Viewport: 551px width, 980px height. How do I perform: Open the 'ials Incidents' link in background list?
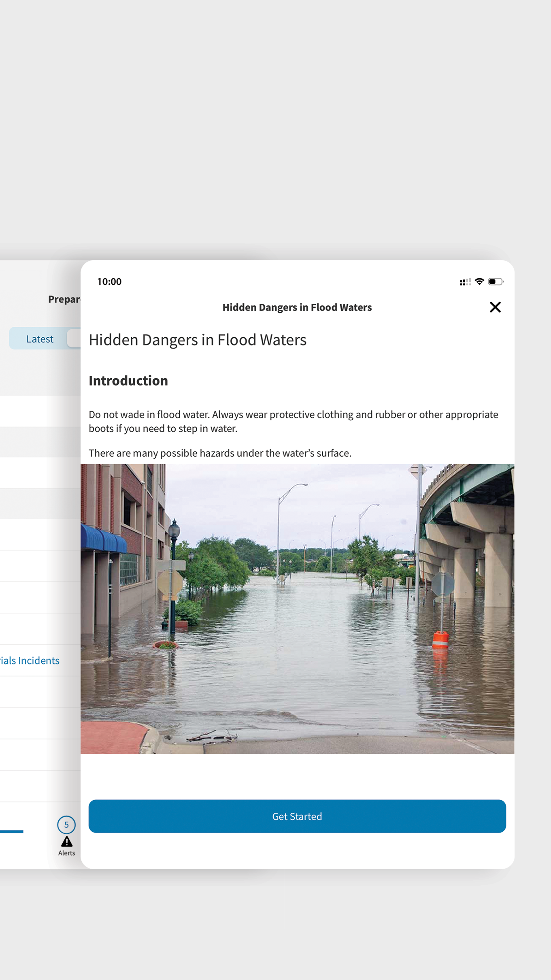tap(30, 660)
